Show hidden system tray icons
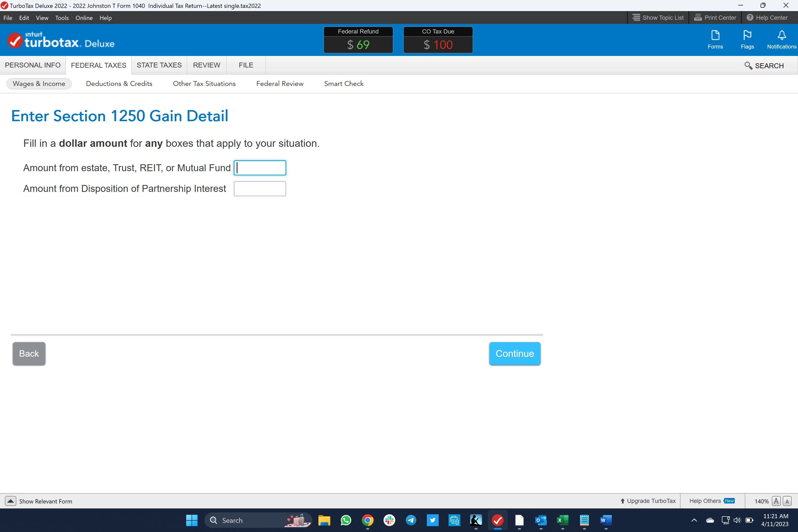 694,520
